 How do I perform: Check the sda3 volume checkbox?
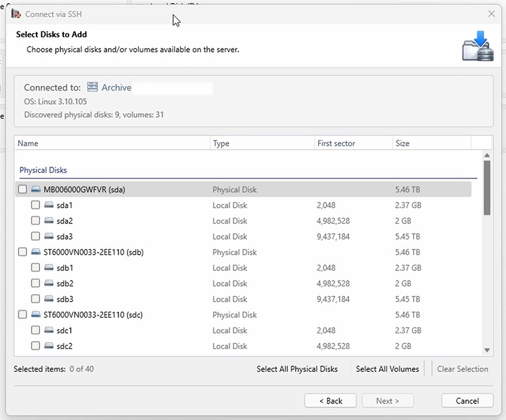(35, 236)
